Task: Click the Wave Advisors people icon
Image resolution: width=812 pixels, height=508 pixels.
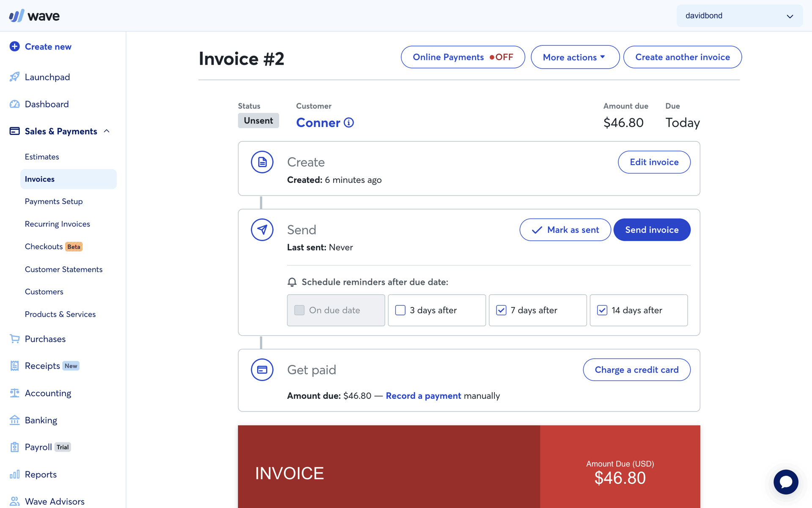Action: 14,501
